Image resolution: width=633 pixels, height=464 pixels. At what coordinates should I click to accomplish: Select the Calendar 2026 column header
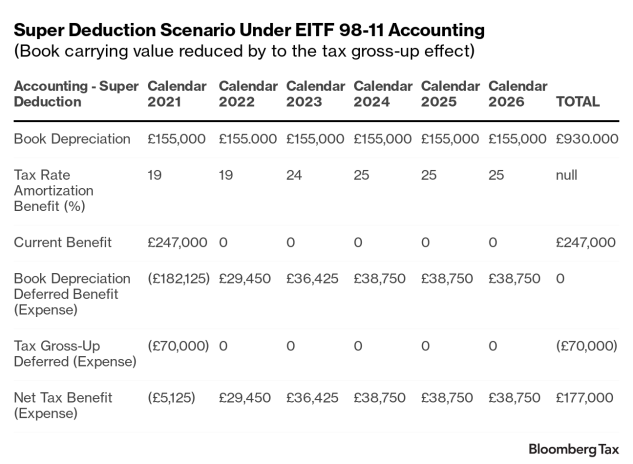(x=518, y=94)
